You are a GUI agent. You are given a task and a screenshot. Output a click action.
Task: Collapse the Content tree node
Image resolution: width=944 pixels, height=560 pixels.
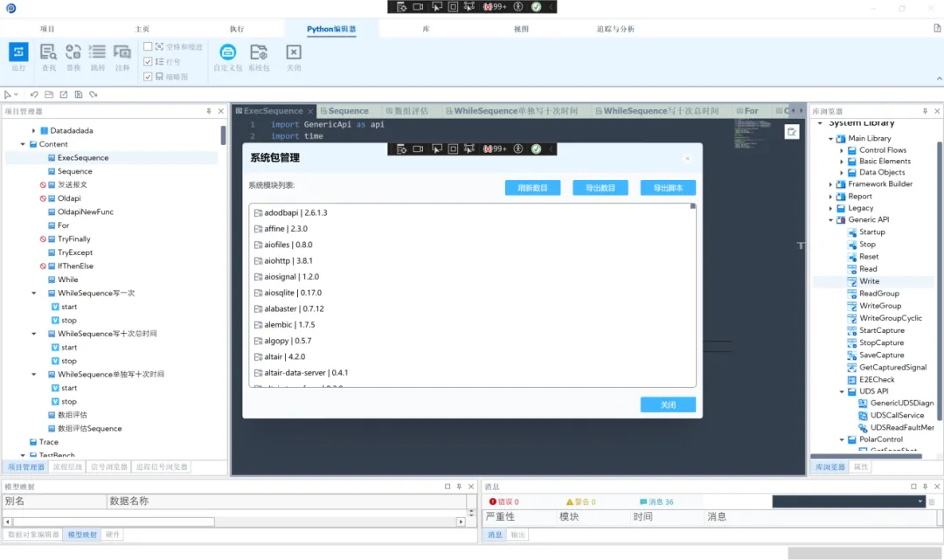[23, 144]
